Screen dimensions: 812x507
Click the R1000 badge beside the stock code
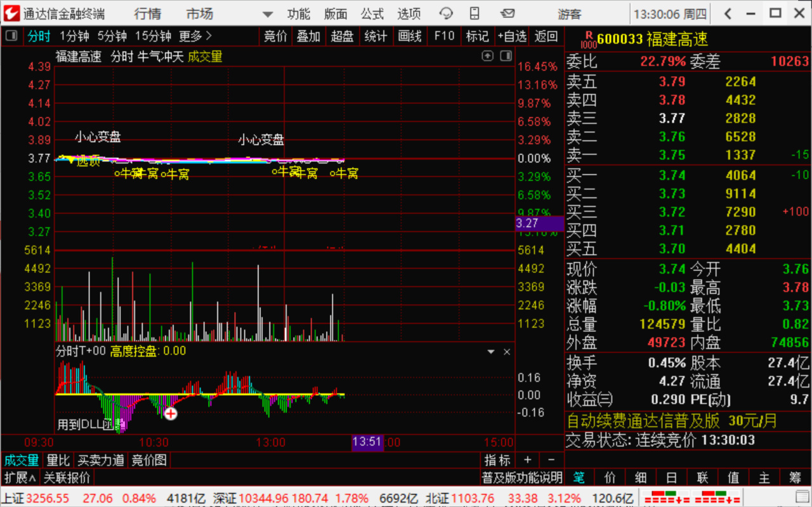tap(589, 39)
